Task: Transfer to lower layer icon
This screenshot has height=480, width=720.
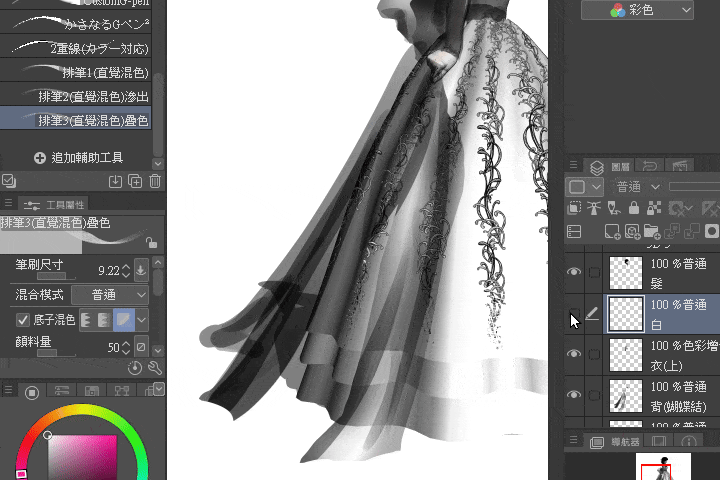Action: coord(672,232)
